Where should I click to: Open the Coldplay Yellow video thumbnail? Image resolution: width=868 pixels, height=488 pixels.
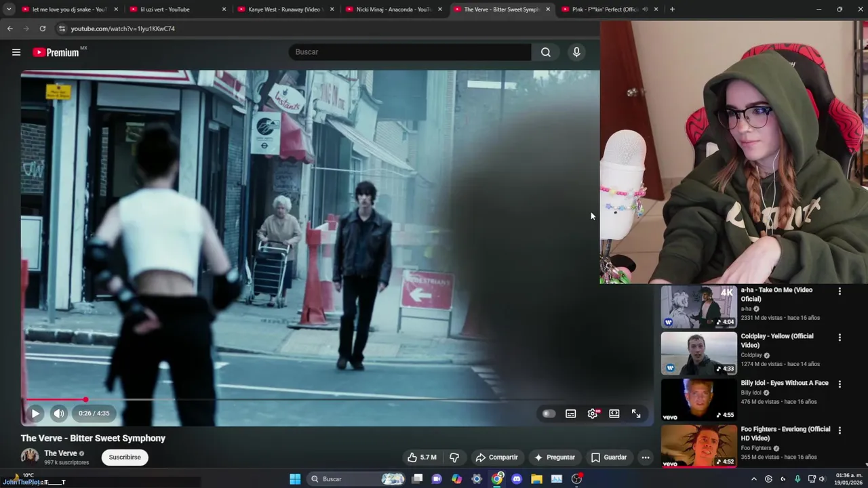[x=698, y=353]
